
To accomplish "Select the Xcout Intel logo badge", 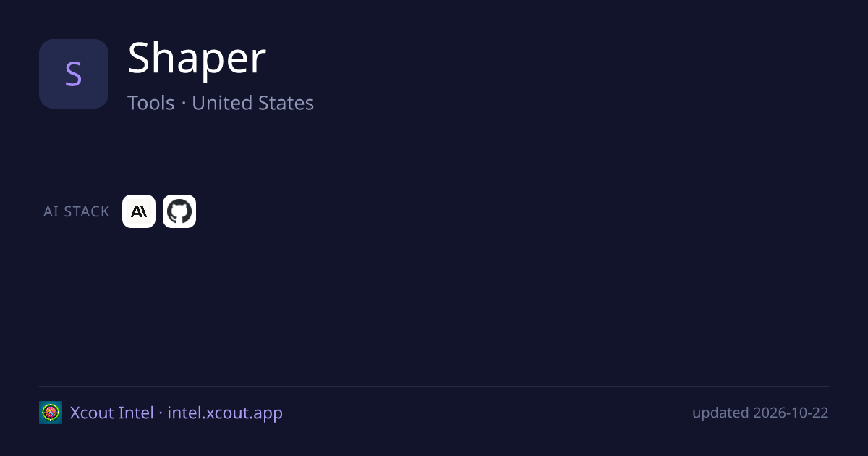I will pos(51,413).
